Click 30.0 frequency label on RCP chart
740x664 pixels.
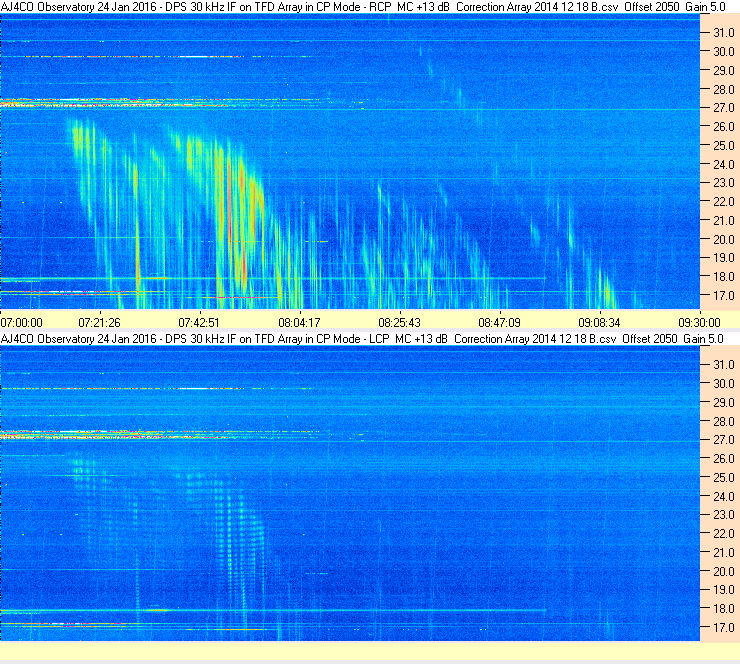click(x=724, y=52)
